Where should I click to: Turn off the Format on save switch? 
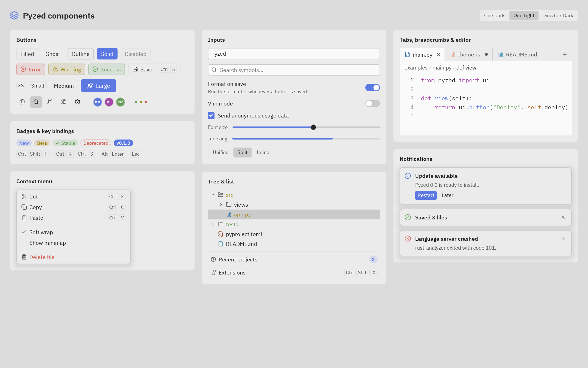click(x=372, y=88)
